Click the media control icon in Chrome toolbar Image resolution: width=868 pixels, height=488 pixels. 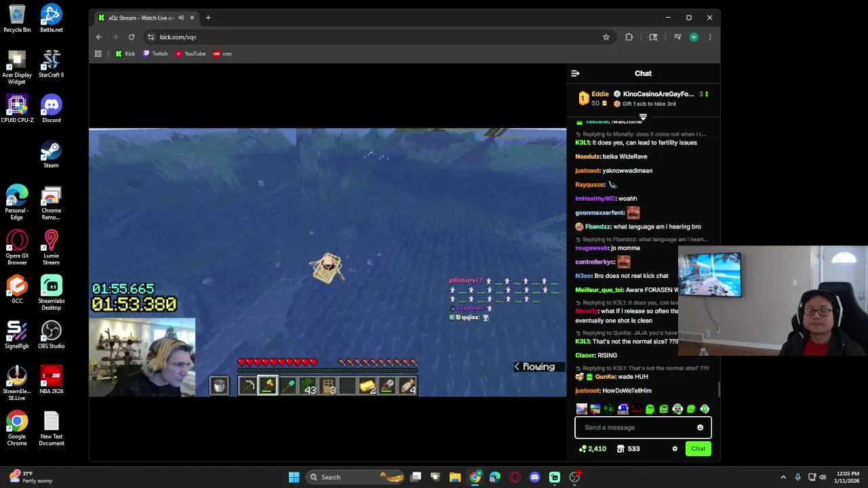coord(677,37)
